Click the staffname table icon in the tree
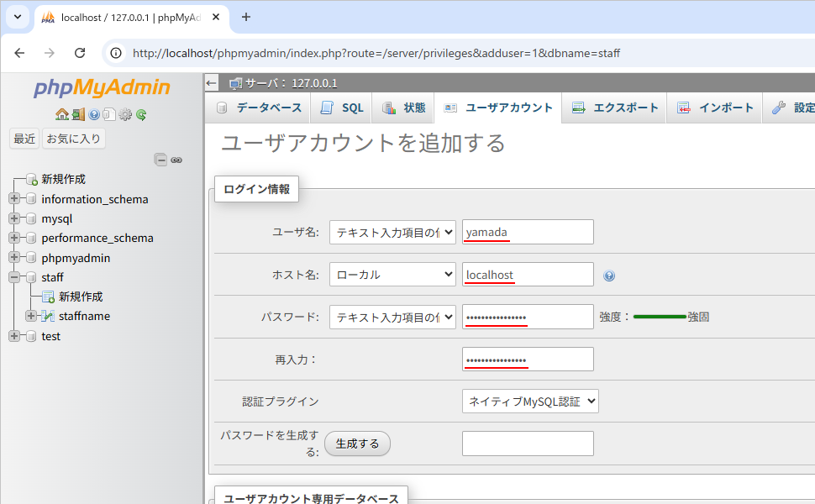Image resolution: width=815 pixels, height=504 pixels. click(x=47, y=316)
